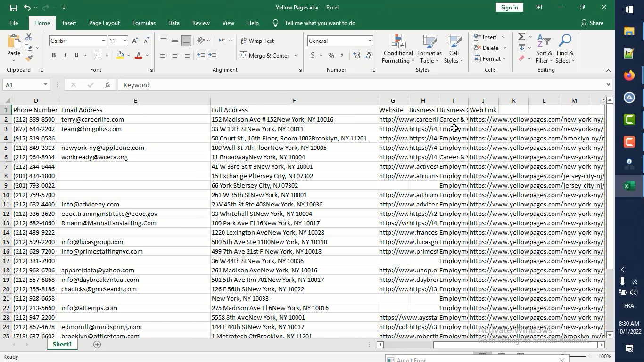Viewport: 644px width, 362px height.
Task: Open Conditional Formatting menu
Action: tap(398, 49)
